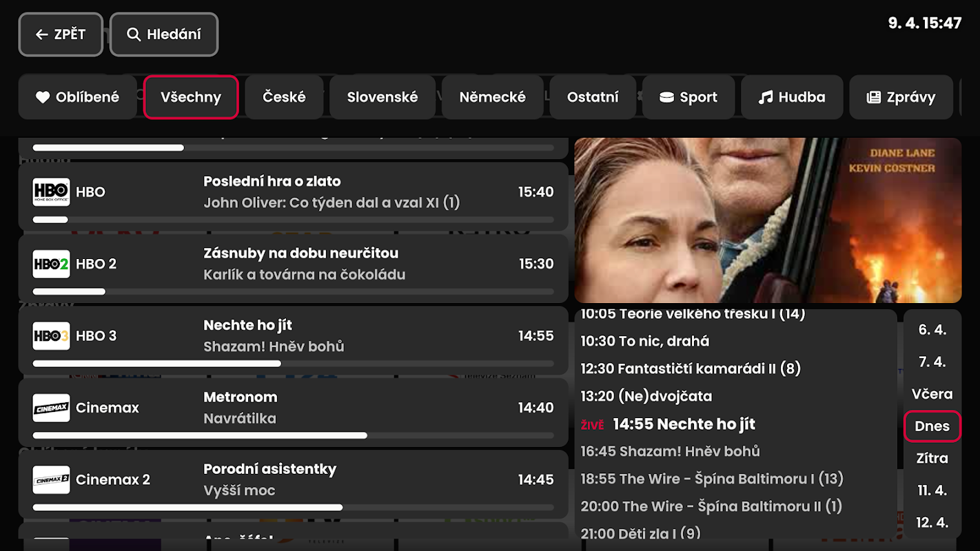Click the 14:40 start time on Cinemax
This screenshot has width=980, height=551.
(x=536, y=408)
